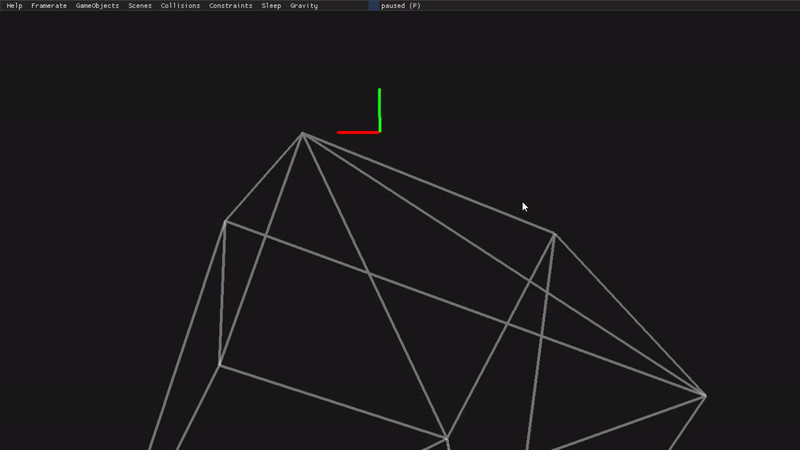Click the long edge from apex to upper-right vertex
The height and width of the screenshot is (450, 800).
click(428, 183)
